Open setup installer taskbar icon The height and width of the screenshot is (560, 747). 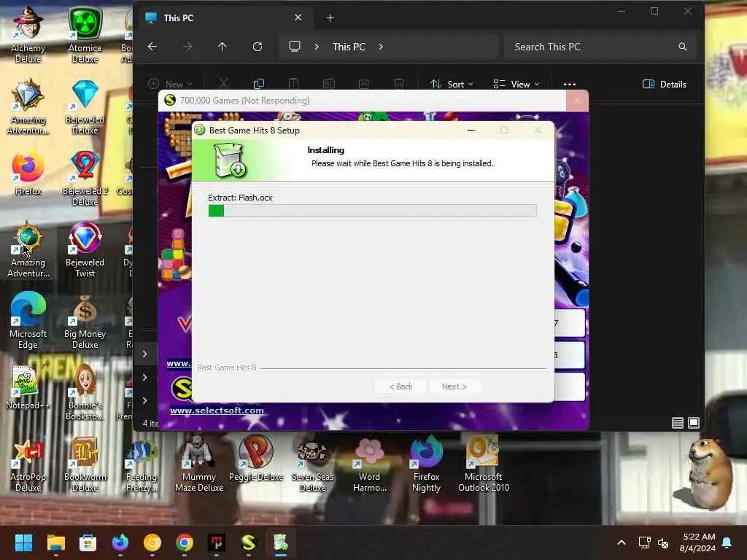click(x=281, y=542)
